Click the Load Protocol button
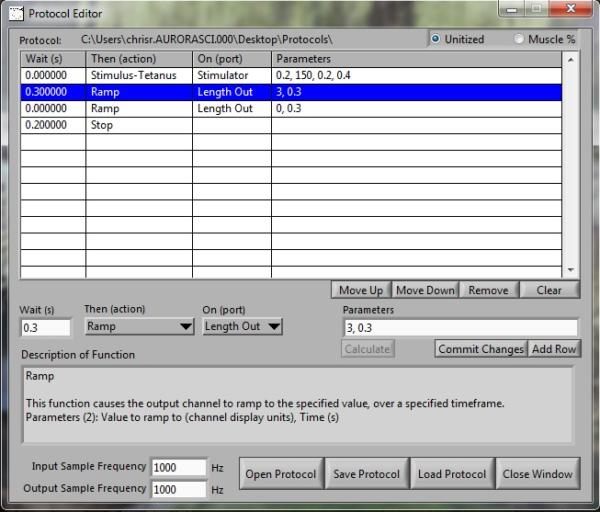600x512 pixels. point(452,474)
